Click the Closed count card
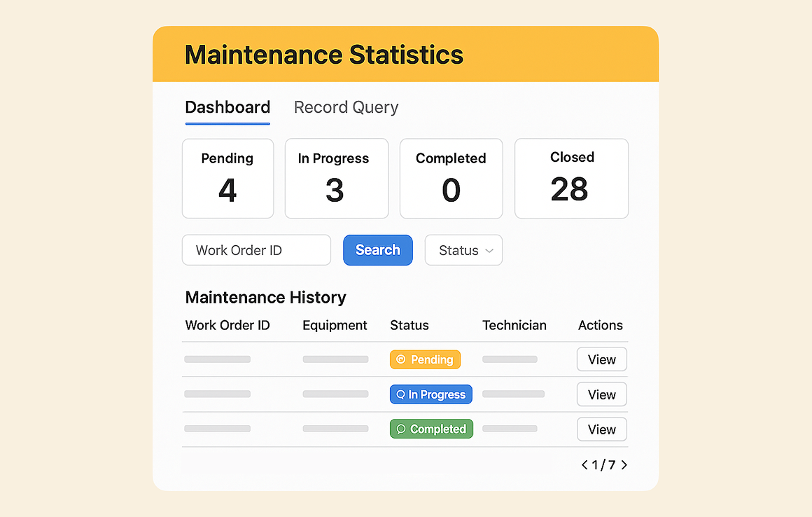Screen dimensions: 812x517 [571, 179]
